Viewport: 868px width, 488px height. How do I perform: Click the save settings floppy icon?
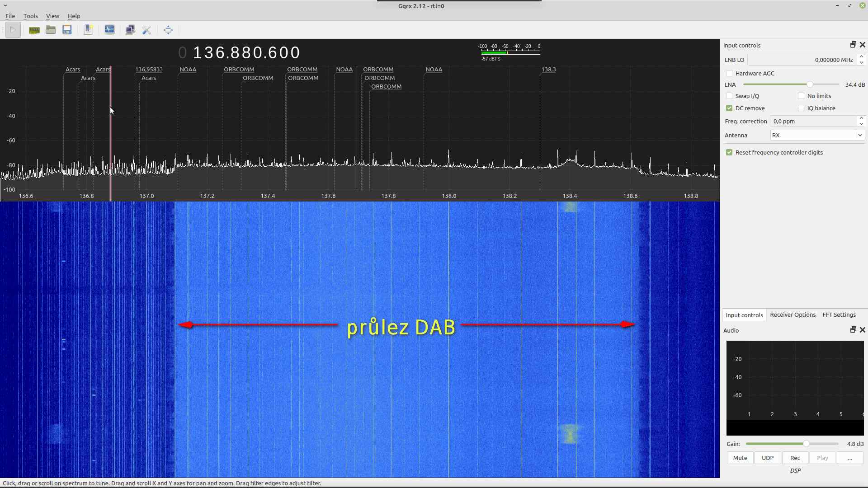(x=67, y=30)
